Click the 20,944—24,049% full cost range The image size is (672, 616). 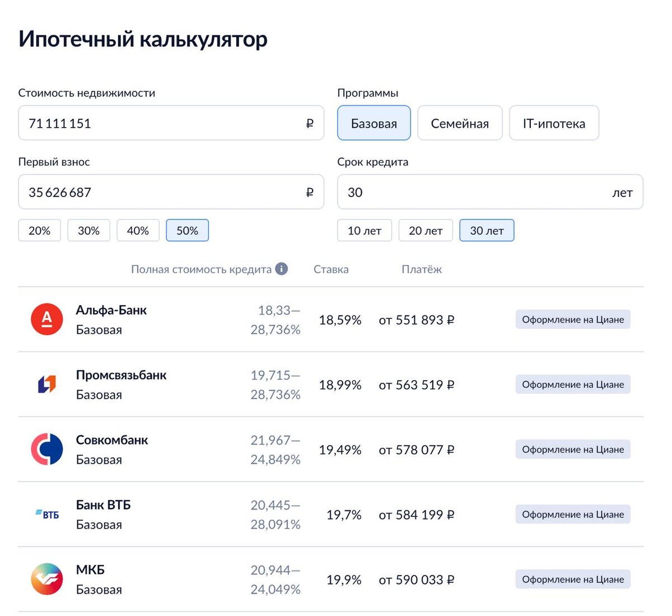click(276, 580)
